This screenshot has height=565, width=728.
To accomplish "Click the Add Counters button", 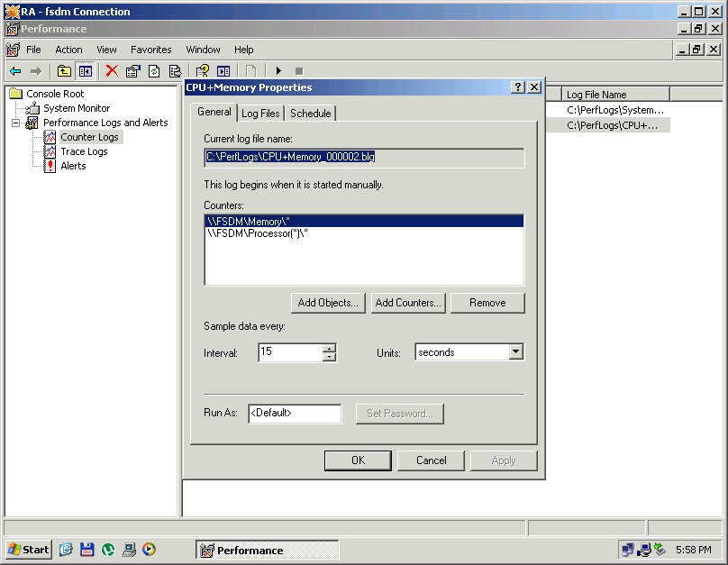I will coord(408,303).
